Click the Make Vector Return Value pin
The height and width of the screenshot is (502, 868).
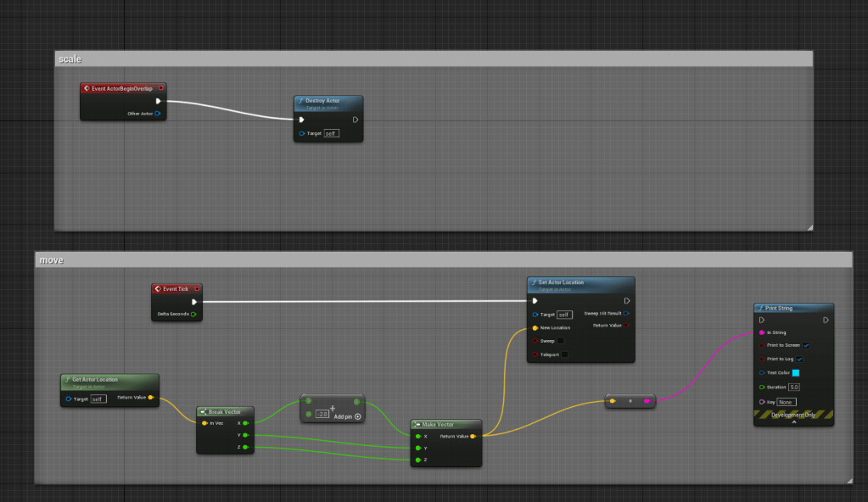point(473,436)
